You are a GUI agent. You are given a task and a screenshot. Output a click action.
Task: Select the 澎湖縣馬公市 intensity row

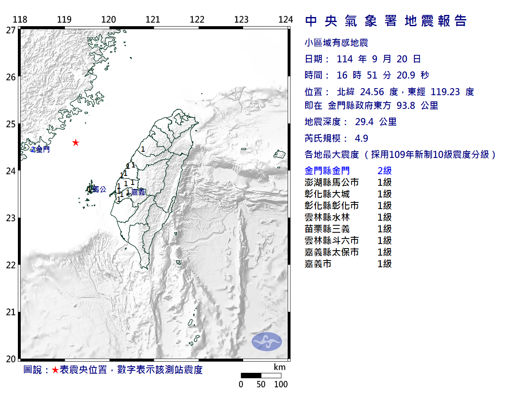click(x=348, y=182)
